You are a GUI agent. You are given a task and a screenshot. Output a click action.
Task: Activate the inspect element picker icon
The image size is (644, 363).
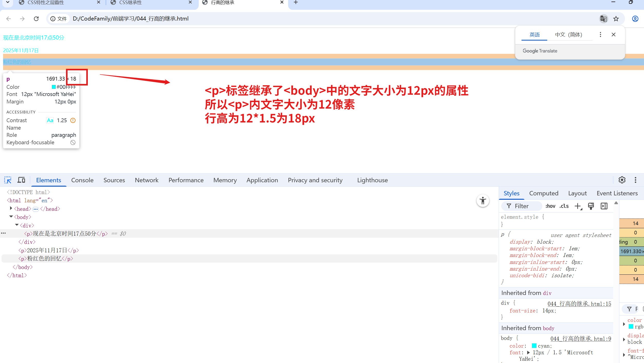point(8,180)
